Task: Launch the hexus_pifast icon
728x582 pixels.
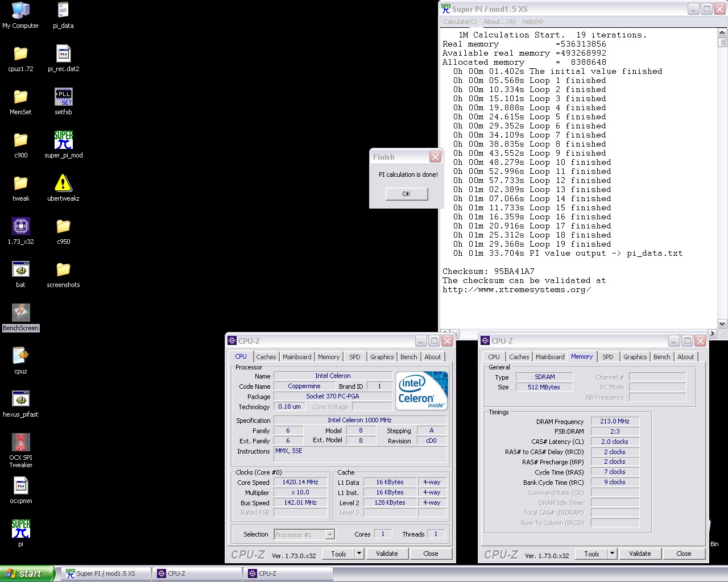Action: click(20, 399)
